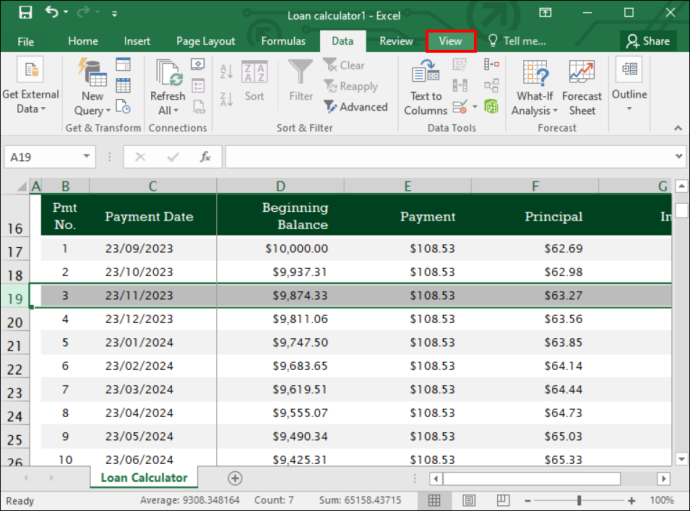Click the Advanced filter button
This screenshot has width=690, height=511.
356,107
